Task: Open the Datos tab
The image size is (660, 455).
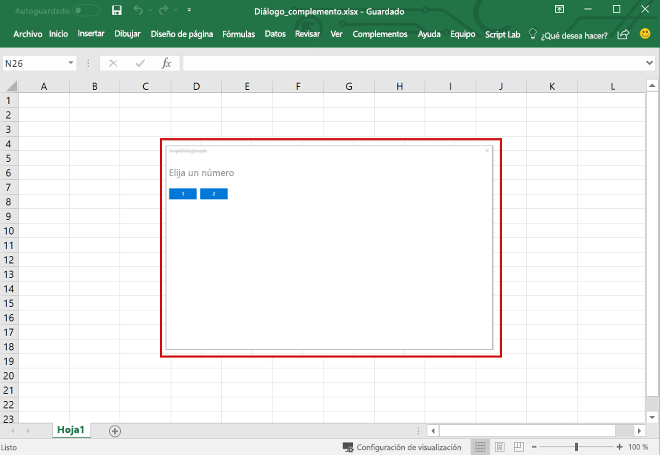Action: (x=275, y=34)
